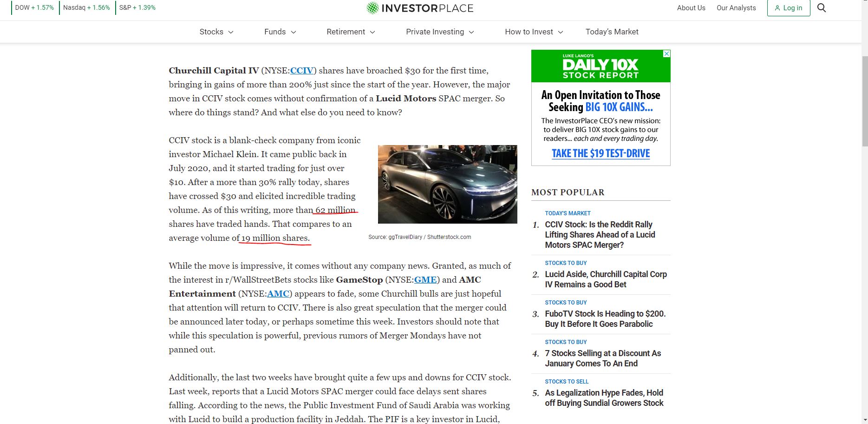The height and width of the screenshot is (424, 868).
Task: Click Take the $19 Test-Drive link
Action: point(600,153)
